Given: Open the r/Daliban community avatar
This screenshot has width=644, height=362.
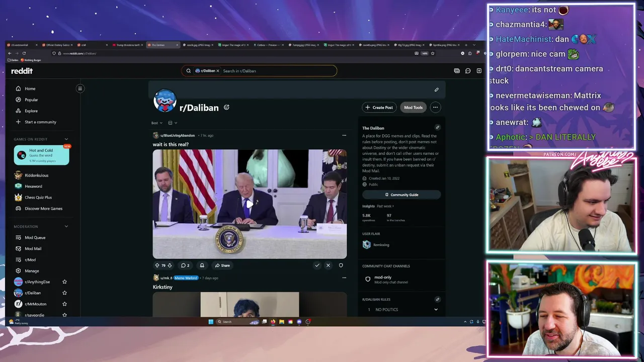Looking at the screenshot, I should coord(165,101).
